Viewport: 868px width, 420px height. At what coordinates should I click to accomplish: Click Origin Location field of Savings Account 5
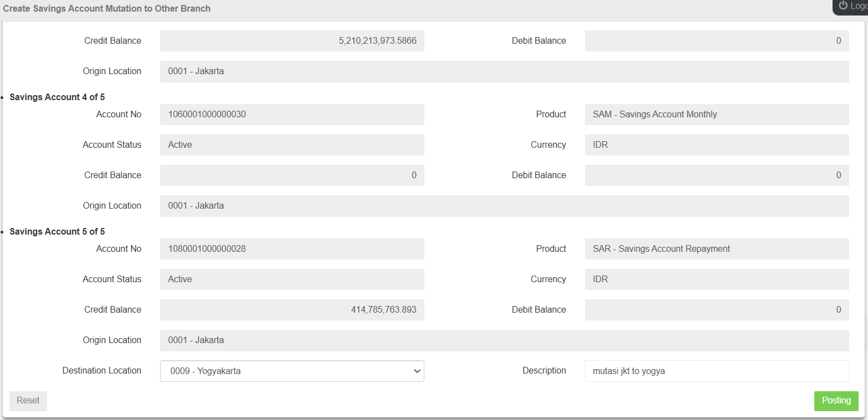coord(504,340)
